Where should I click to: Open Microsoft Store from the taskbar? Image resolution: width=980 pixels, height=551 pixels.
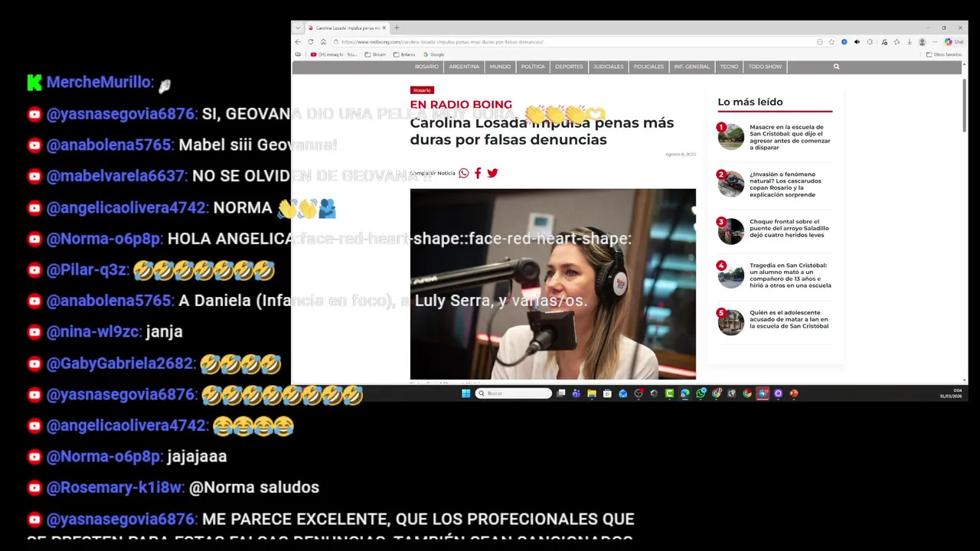607,393
